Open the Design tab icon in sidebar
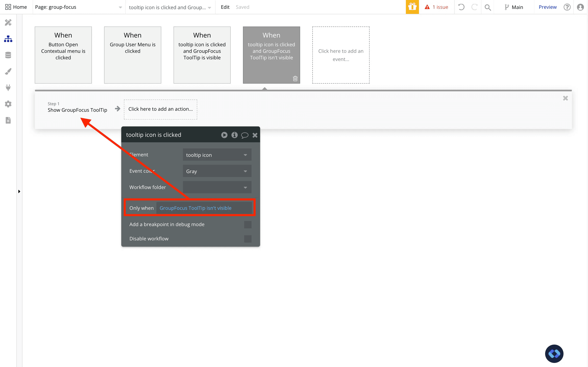Viewport: 588px width, 367px height. click(x=8, y=23)
